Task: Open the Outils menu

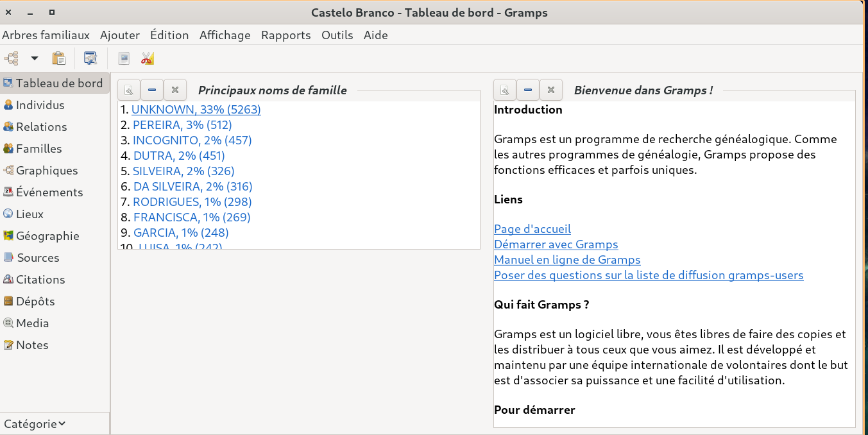Action: tap(337, 35)
